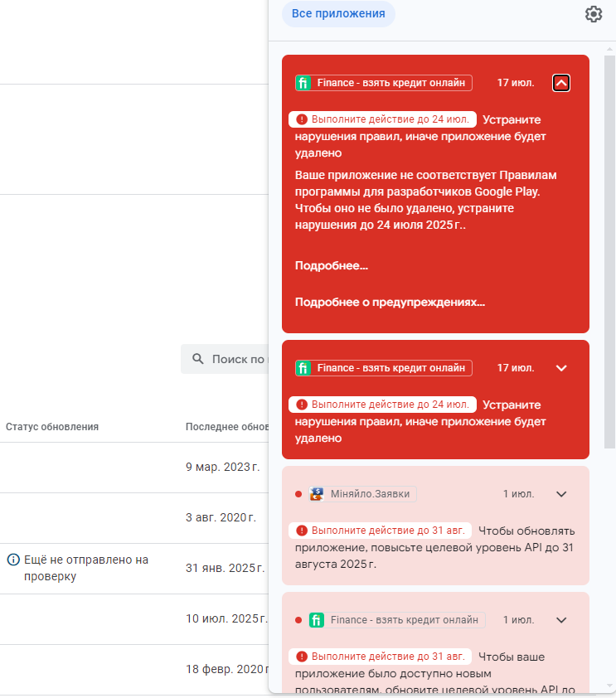
Task: Click the Finance app chip in pink card
Action: coord(397,620)
